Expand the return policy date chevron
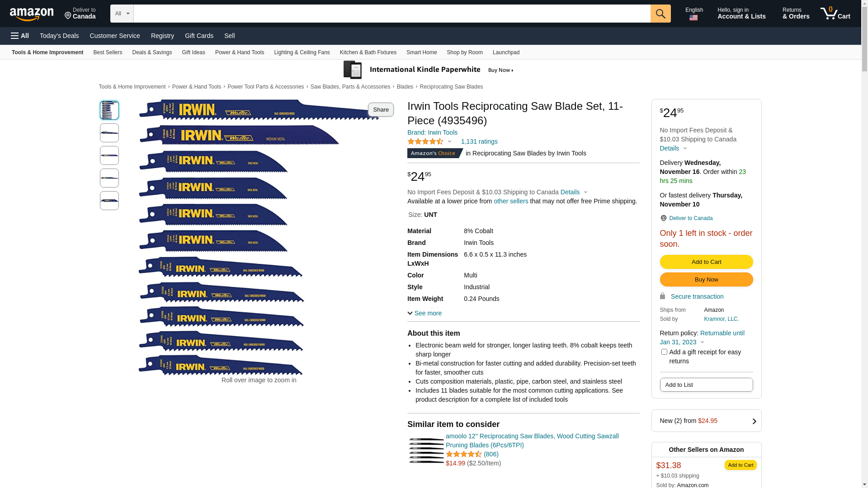This screenshot has height=488, width=868. [702, 342]
